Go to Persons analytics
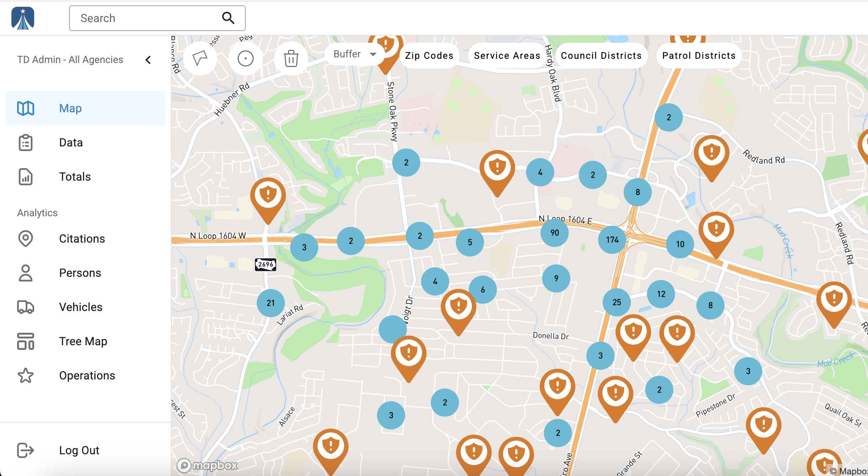This screenshot has width=868, height=476. tap(85, 273)
